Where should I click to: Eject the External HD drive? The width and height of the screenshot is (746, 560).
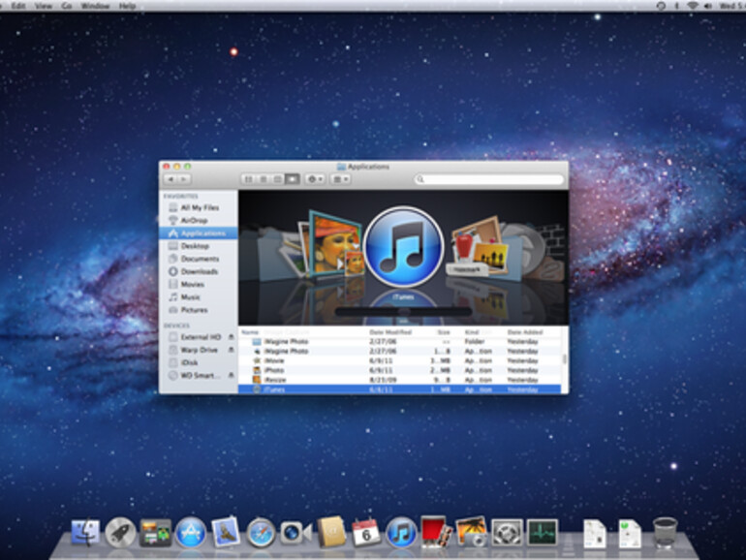[231, 337]
